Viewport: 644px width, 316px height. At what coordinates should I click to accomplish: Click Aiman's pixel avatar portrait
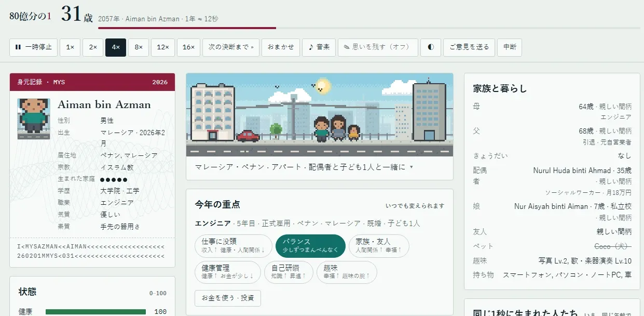coord(34,118)
